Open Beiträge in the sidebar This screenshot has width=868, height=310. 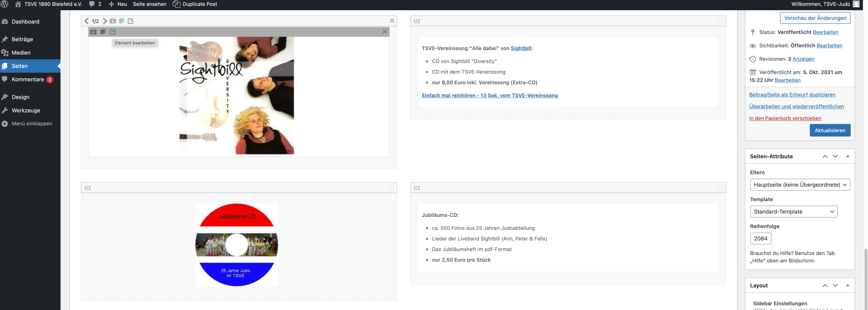(x=22, y=39)
